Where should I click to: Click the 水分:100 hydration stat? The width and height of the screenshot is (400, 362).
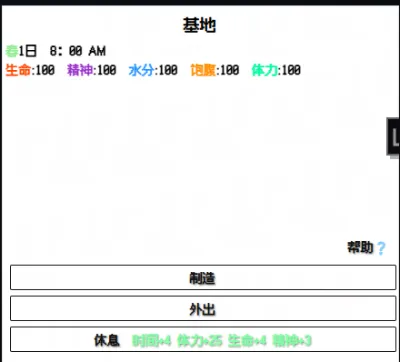click(x=153, y=70)
